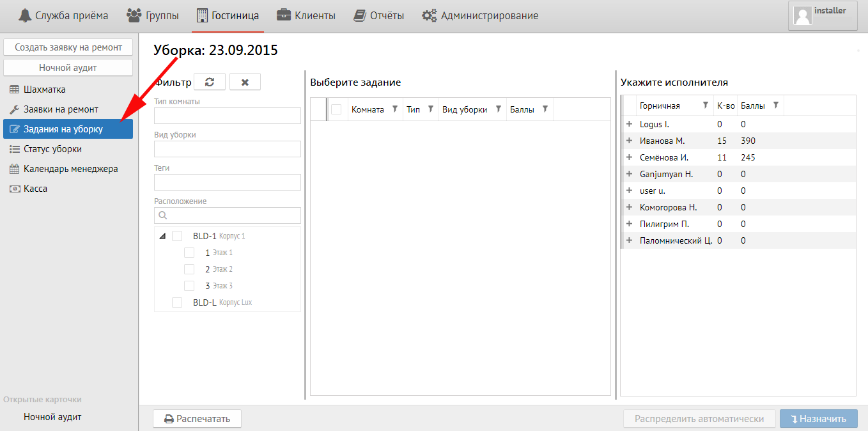Screen dimensions: 868x431
Task: Click the briefcase icon of Клиенты
Action: tap(284, 15)
